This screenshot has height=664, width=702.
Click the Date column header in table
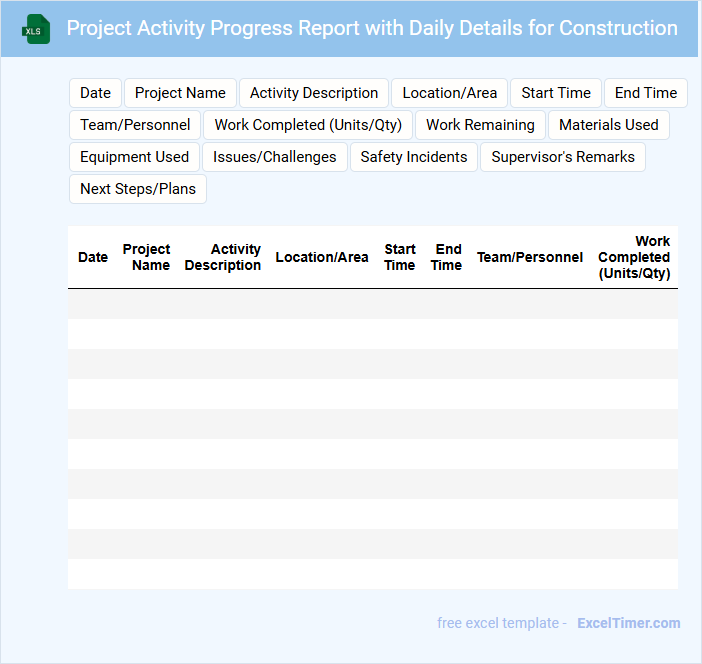pos(93,257)
